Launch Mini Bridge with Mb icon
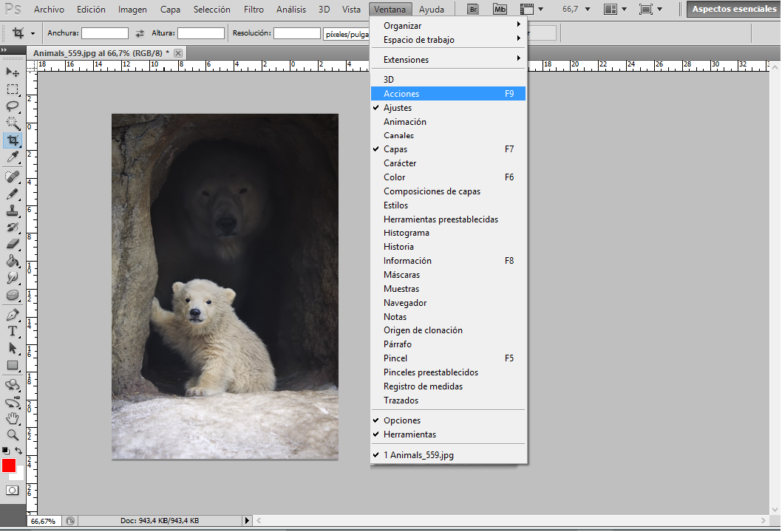The height and width of the screenshot is (532, 782). (x=500, y=9)
